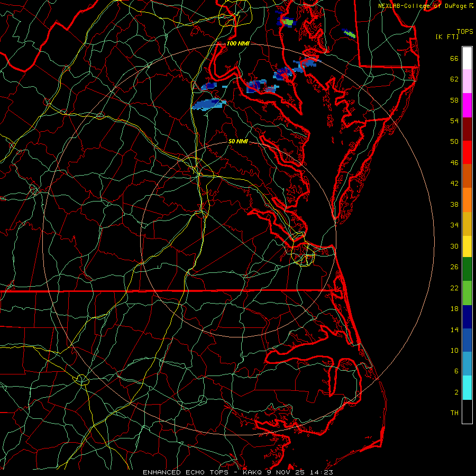Select the magenta 58 kft legend swatch
This screenshot has height=476, width=476.
pos(467,105)
